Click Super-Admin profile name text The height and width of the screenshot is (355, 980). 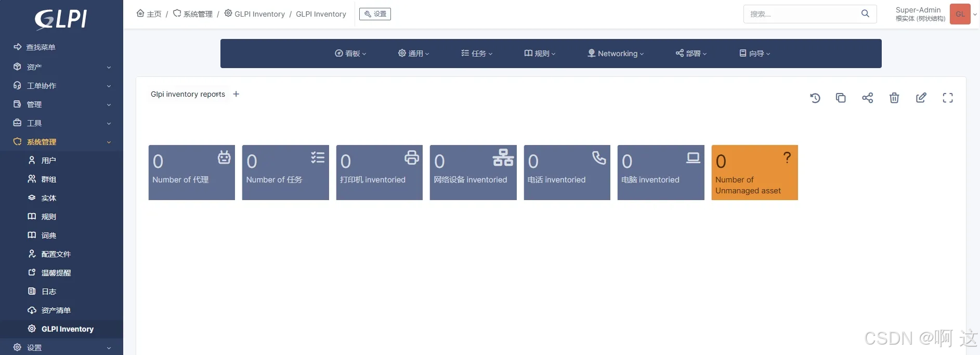click(918, 10)
